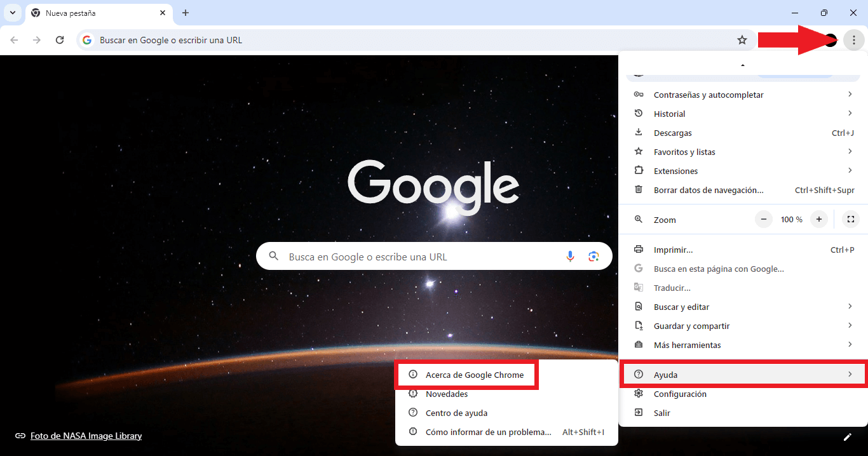Expand the Más herramientas chevron
868x456 pixels.
(x=850, y=344)
